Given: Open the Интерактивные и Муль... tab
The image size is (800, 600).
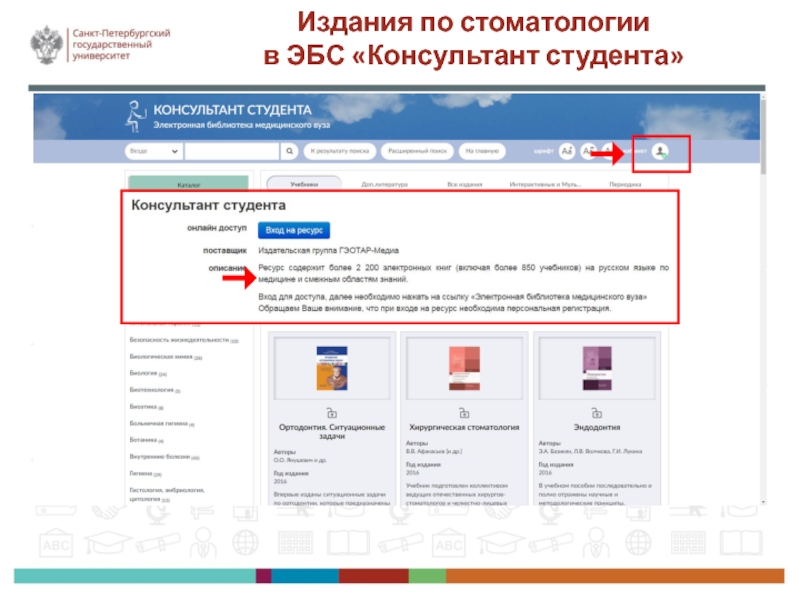Looking at the screenshot, I should (545, 184).
